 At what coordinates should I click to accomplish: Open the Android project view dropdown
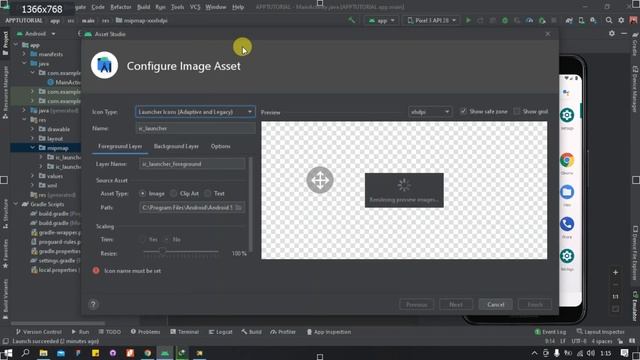[36, 33]
